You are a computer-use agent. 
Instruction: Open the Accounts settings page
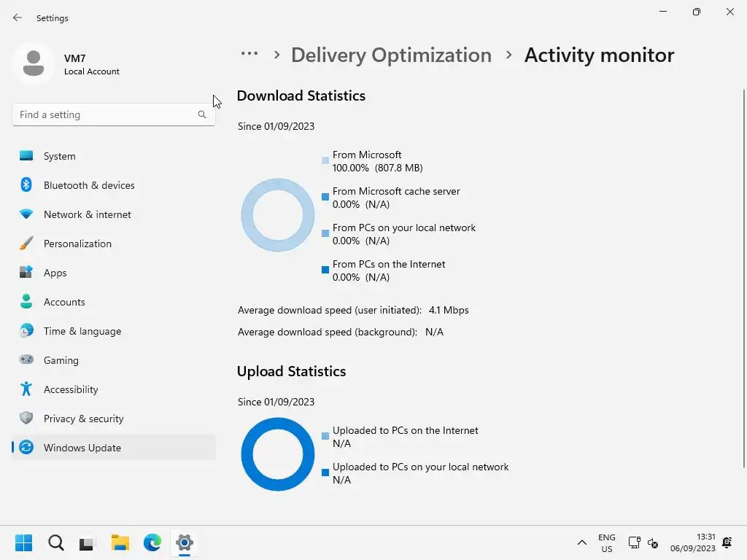[64, 302]
